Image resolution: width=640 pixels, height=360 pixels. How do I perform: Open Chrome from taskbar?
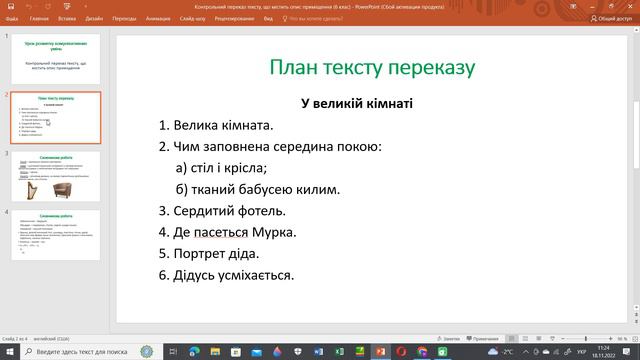(422, 351)
